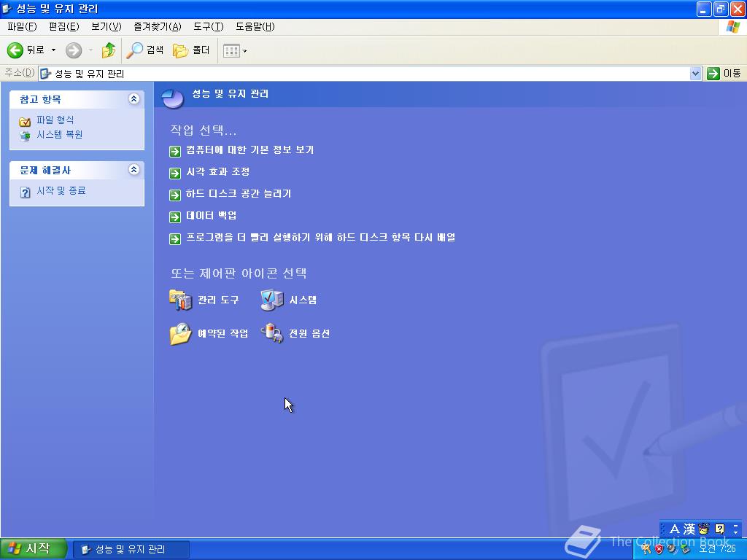Click the header pie chart category icon
Viewport: 747px width, 560px height.
(172, 98)
